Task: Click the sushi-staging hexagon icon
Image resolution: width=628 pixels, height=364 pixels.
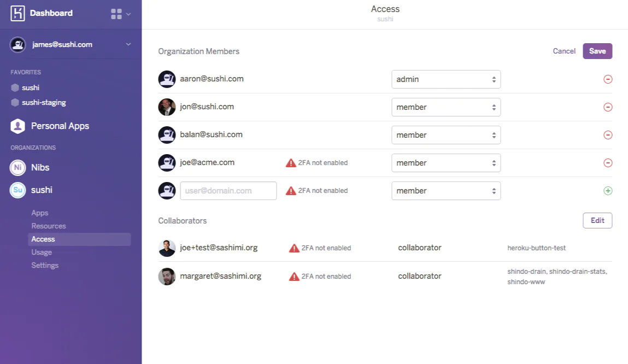Action: pyautogui.click(x=15, y=103)
